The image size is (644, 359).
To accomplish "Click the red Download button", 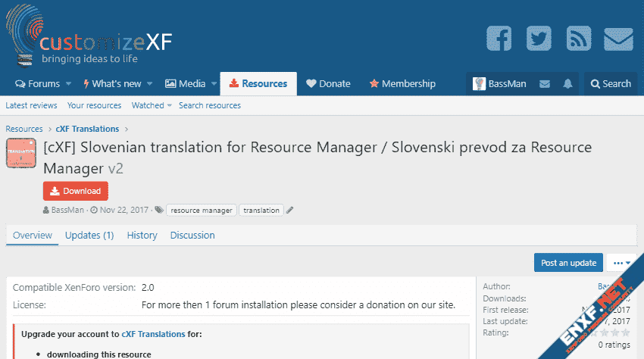I will pos(76,191).
